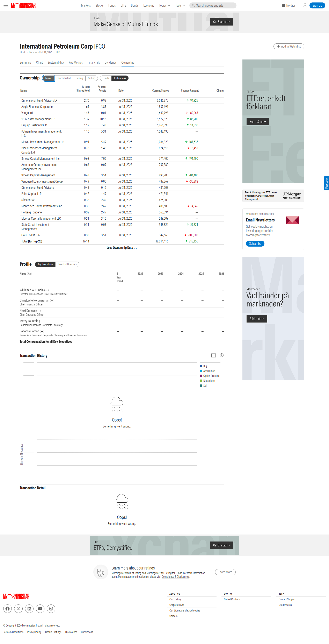Subscribe to Email Newsletters
329x644 pixels.
[255, 243]
